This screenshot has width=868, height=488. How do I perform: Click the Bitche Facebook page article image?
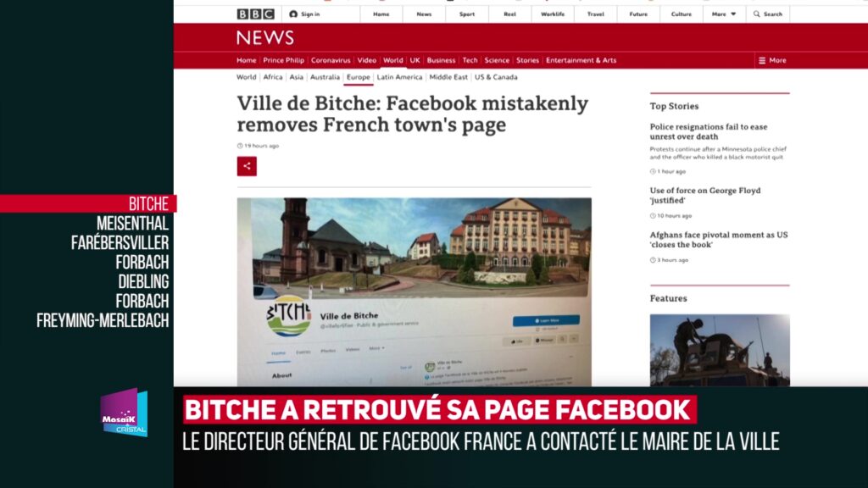tap(414, 291)
